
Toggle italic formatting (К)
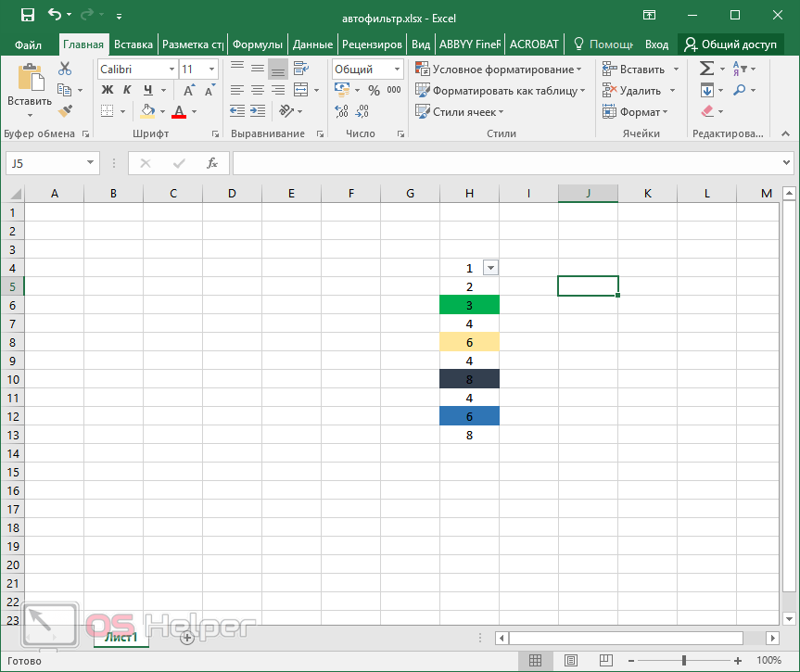pos(127,90)
